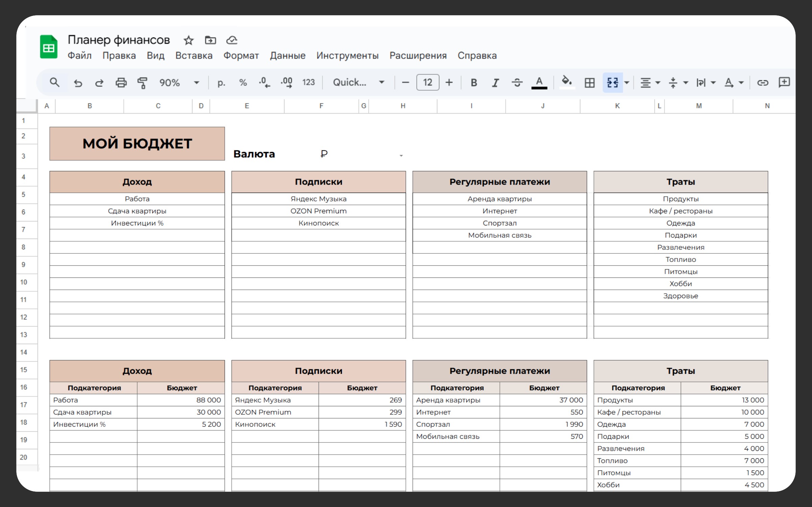Click the font size 12 field

[427, 82]
